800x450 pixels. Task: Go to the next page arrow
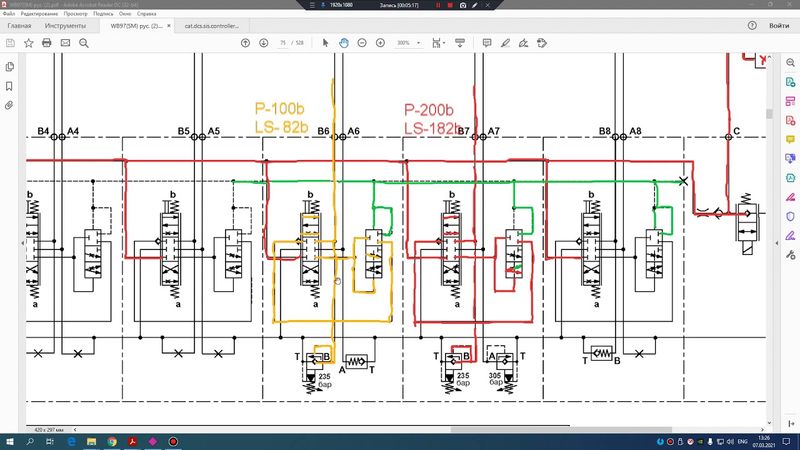pyautogui.click(x=264, y=43)
